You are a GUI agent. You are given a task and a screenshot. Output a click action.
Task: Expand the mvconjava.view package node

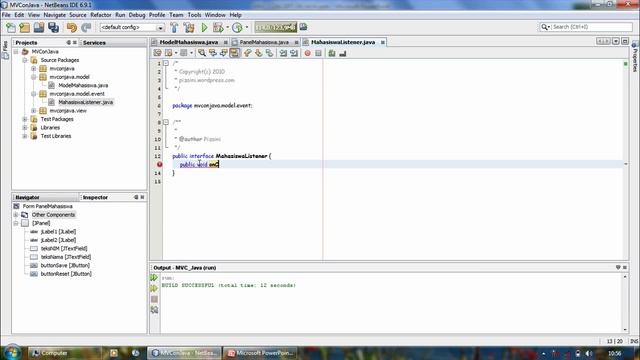coord(34,111)
